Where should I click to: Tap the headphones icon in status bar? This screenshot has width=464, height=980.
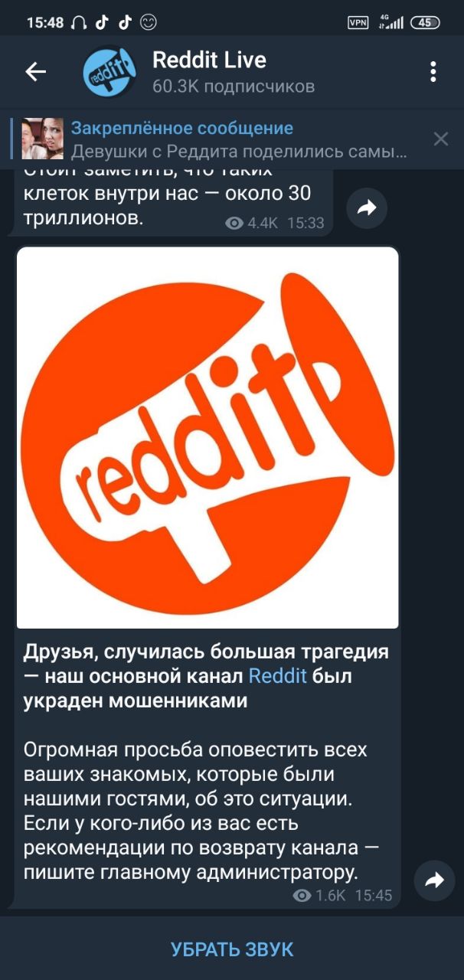click(x=79, y=23)
